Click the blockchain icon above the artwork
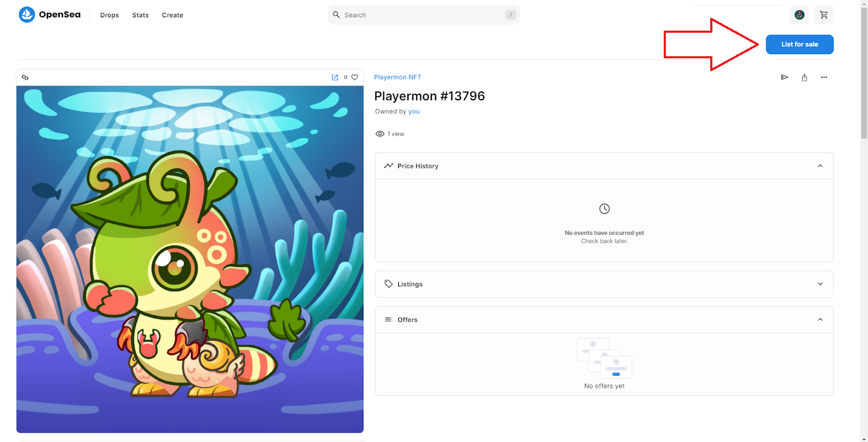 [25, 78]
